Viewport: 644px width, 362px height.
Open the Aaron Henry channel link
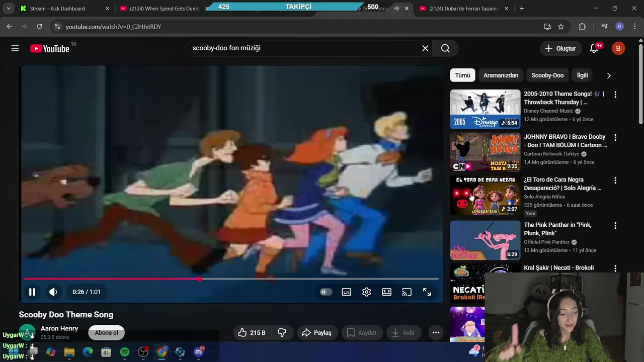point(59,328)
